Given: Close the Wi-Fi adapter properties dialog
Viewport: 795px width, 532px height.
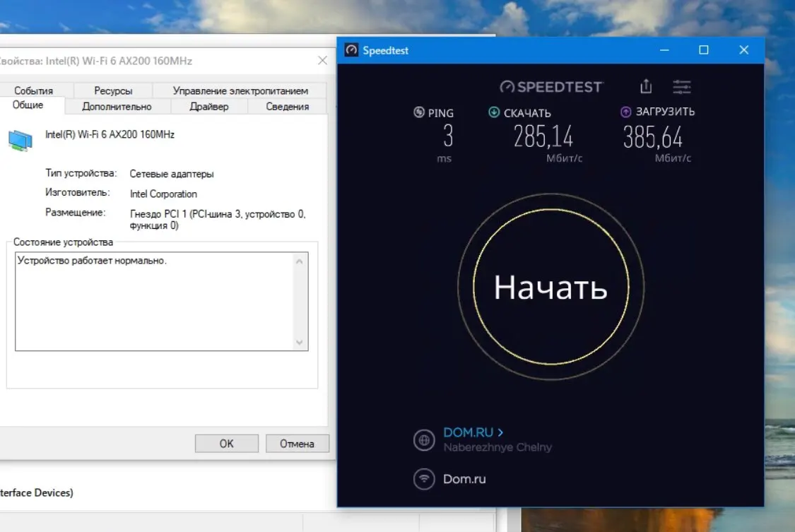Looking at the screenshot, I should pyautogui.click(x=322, y=60).
